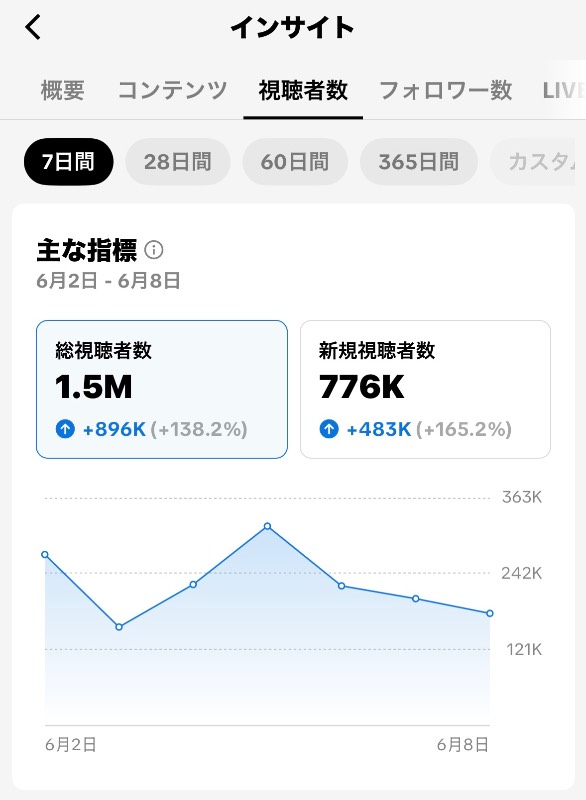Click the +896K change value

pyautogui.click(x=114, y=429)
